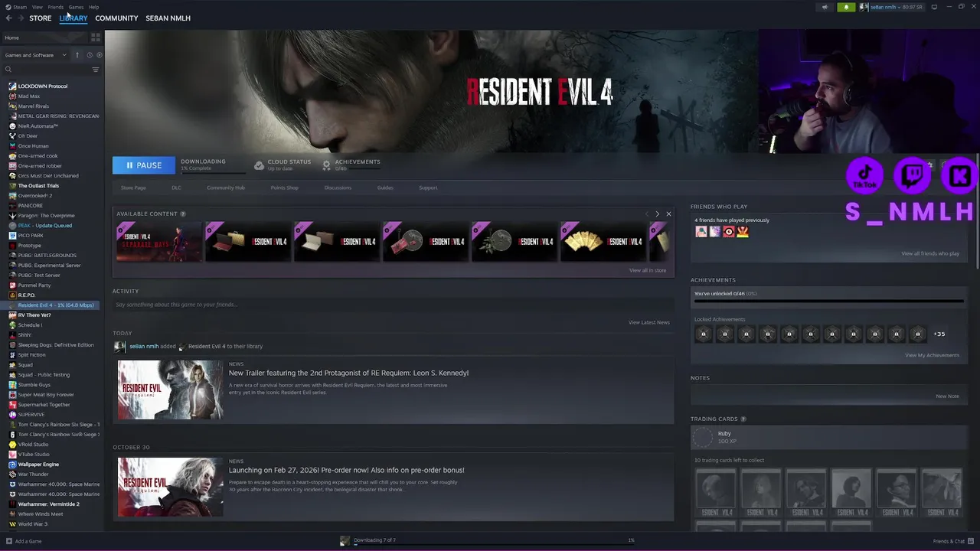This screenshot has height=551, width=980.
Task: Open the DLC link
Action: [176, 187]
